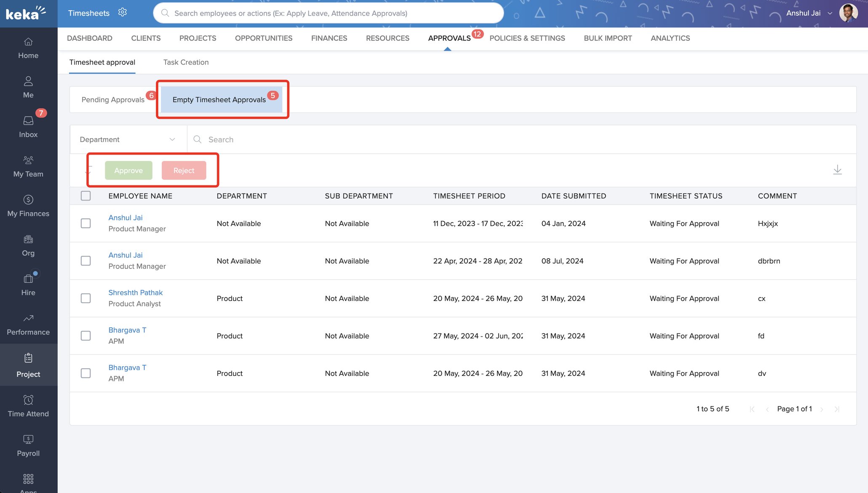The height and width of the screenshot is (493, 868).
Task: Switch to Task Creation tab
Action: point(186,62)
